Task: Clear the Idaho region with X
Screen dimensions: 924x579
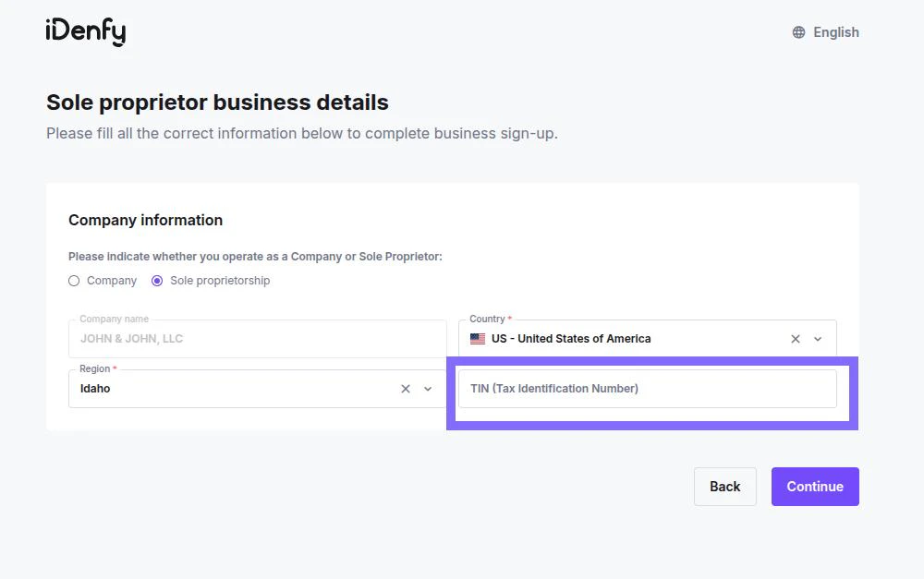Action: (406, 389)
